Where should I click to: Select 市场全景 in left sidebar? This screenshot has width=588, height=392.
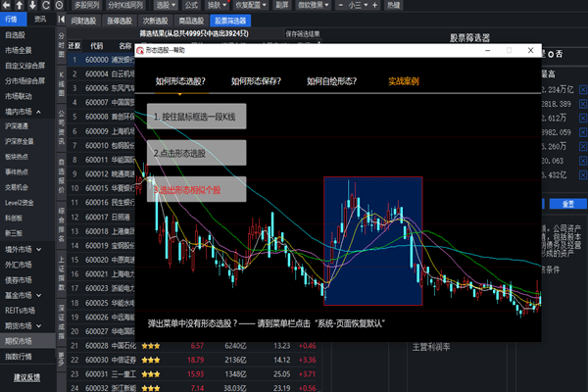tap(20, 50)
